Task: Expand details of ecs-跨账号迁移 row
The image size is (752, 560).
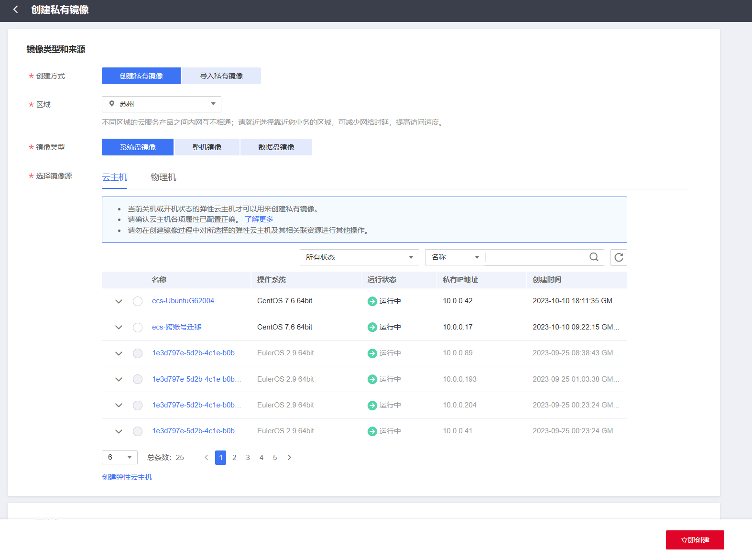Action: pyautogui.click(x=119, y=327)
